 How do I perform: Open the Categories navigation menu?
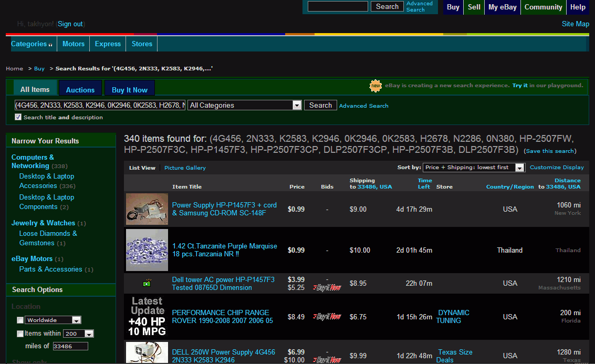click(32, 44)
